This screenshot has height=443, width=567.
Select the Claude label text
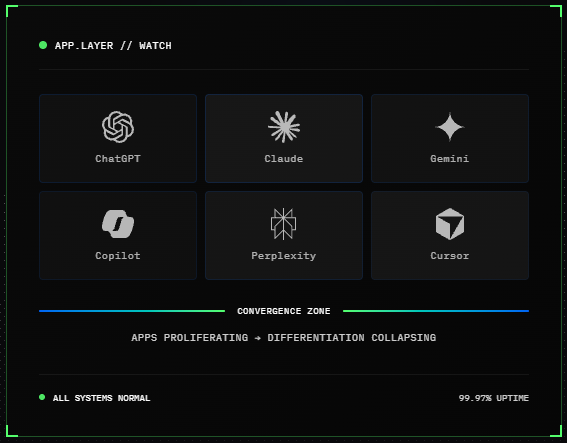tap(284, 159)
